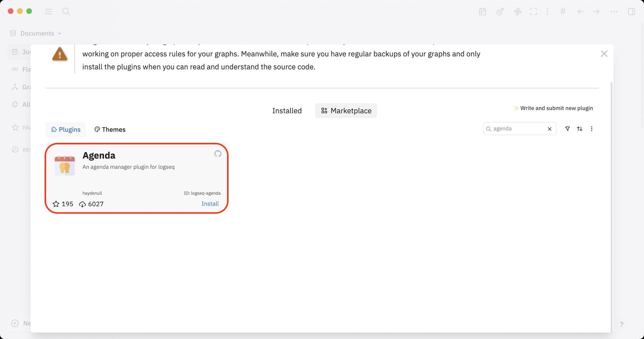Open the GitHub repo icon on Agenda card
The height and width of the screenshot is (339, 644).
click(218, 154)
